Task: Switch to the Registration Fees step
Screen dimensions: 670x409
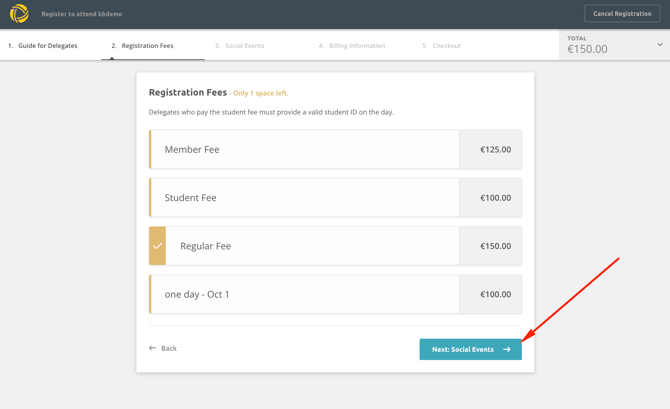Action: click(143, 46)
